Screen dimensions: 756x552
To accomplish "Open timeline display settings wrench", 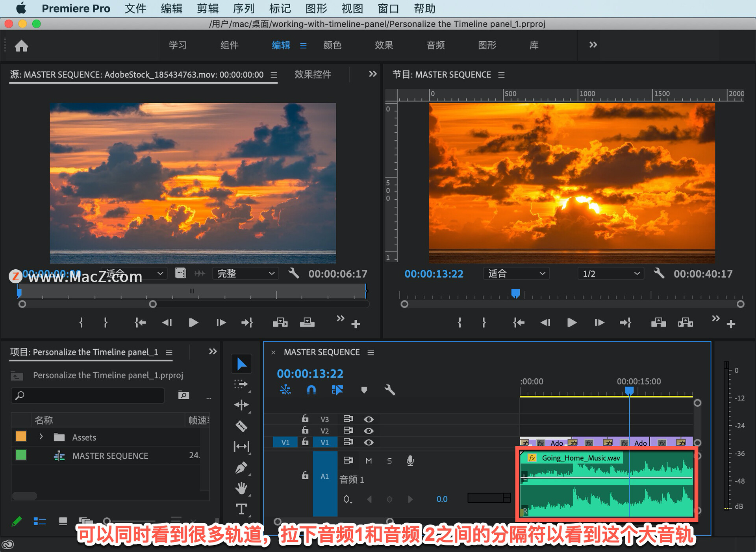I will click(389, 390).
